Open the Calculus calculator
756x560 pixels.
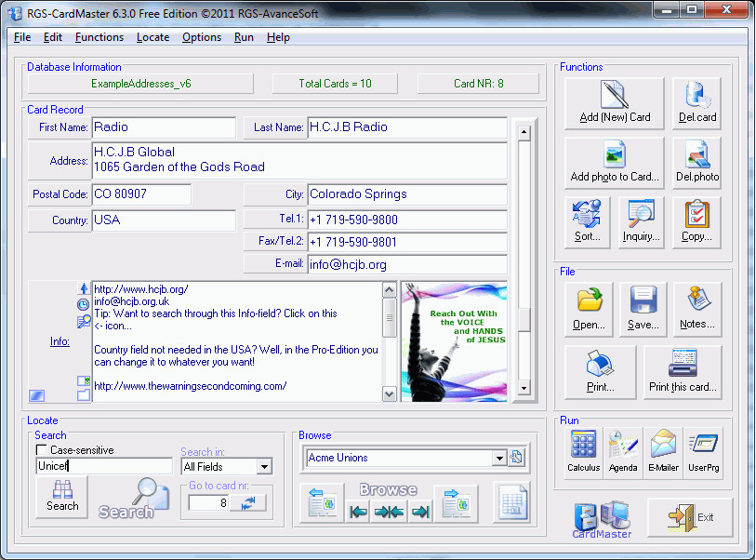tap(583, 452)
